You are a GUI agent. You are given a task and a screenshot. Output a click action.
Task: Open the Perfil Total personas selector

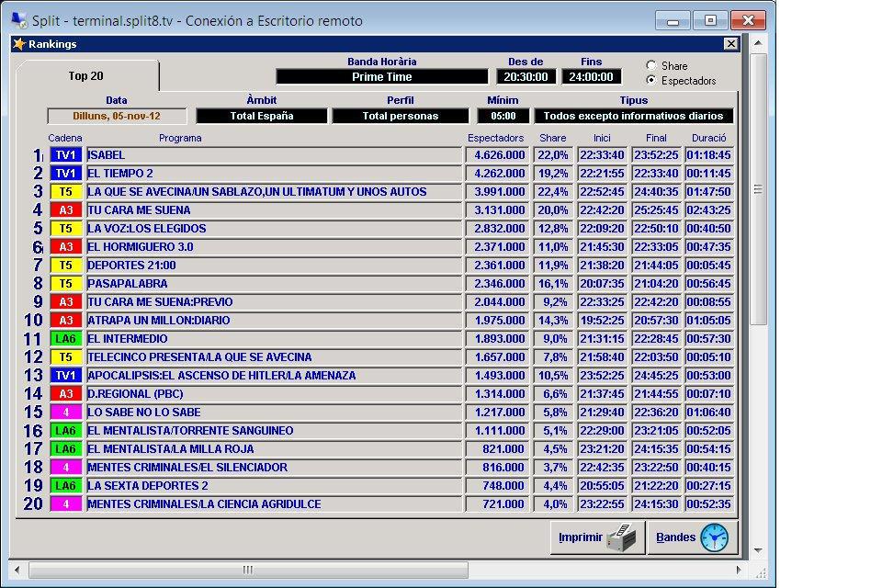tap(400, 116)
